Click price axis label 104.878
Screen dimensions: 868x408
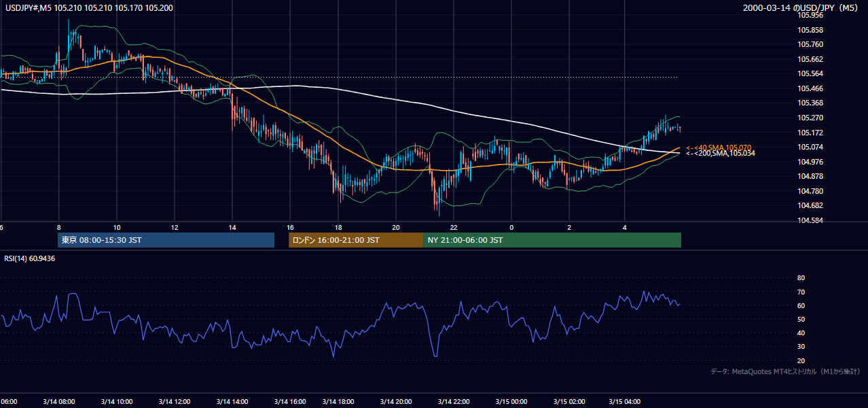click(811, 176)
